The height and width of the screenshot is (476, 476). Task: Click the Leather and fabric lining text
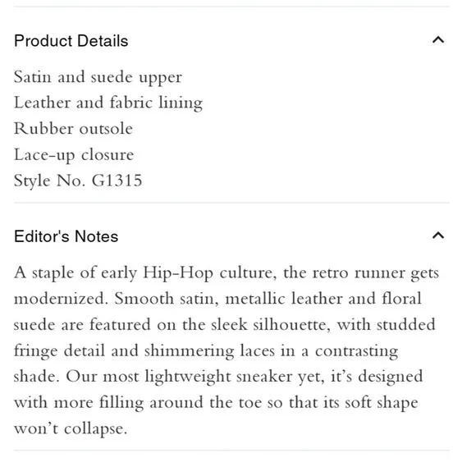108,103
